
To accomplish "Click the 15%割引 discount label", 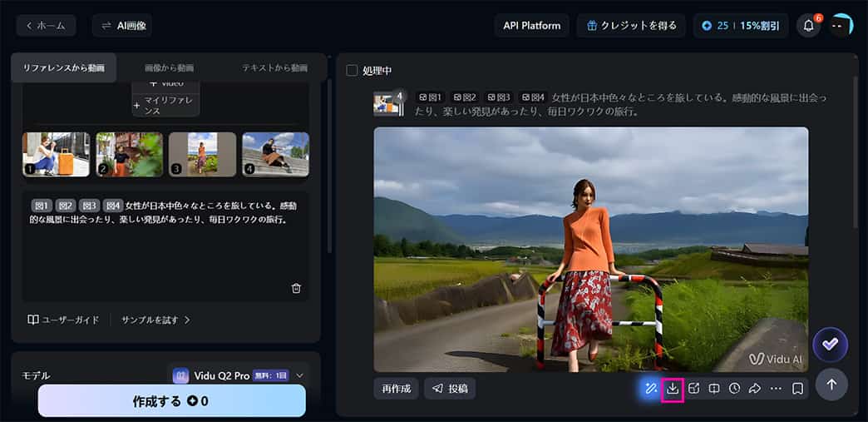I will click(761, 26).
